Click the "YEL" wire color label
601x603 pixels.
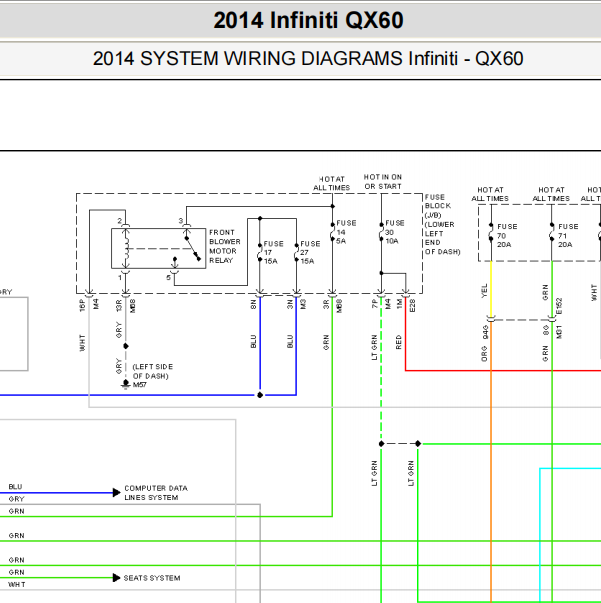pos(484,291)
